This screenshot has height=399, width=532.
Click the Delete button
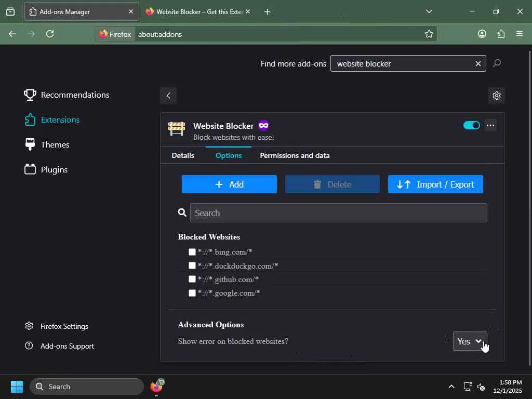tap(332, 184)
